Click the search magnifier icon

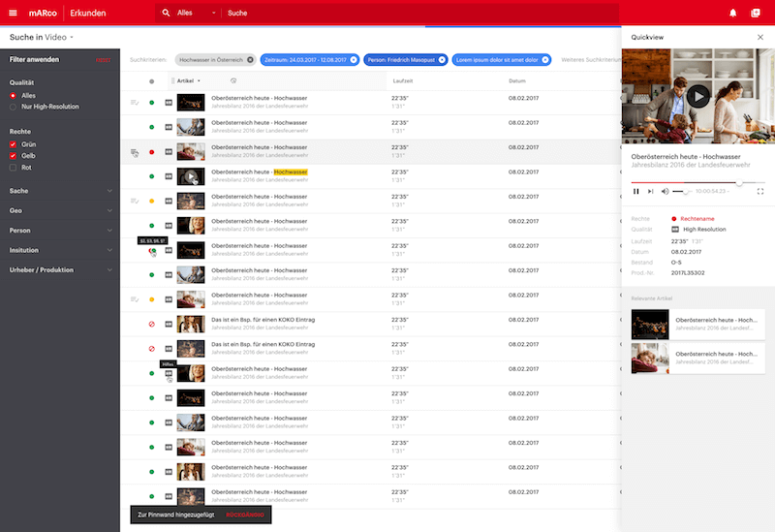pos(166,13)
